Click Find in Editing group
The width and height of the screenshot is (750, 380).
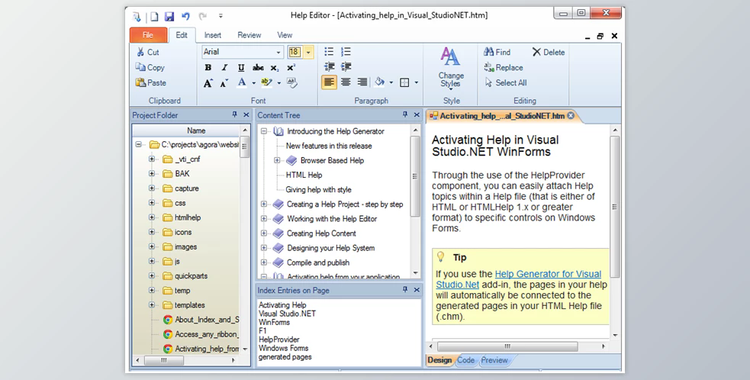(x=497, y=52)
